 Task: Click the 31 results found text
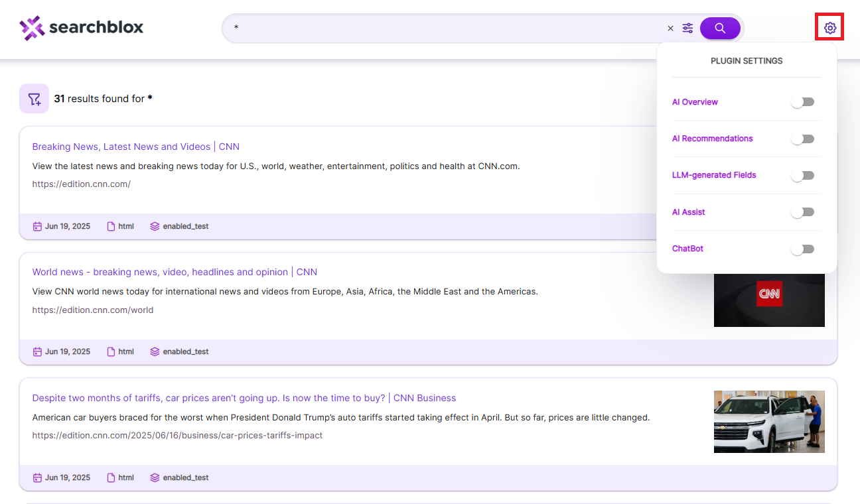[x=104, y=99]
